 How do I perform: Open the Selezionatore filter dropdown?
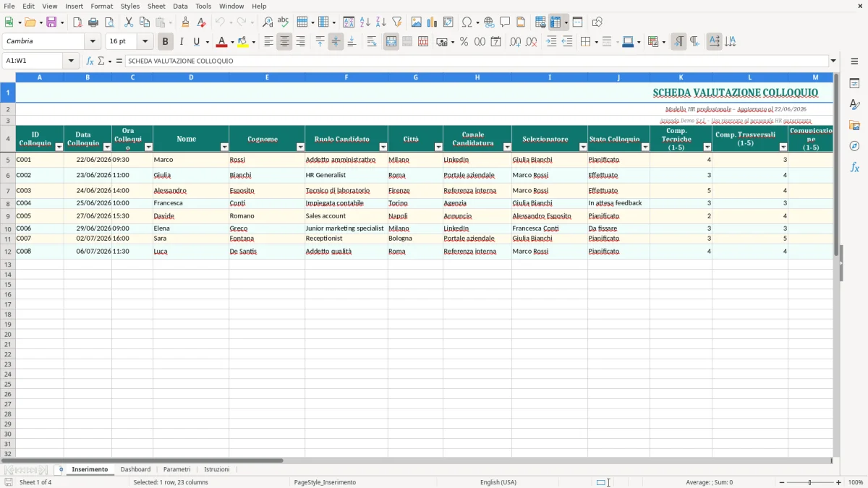click(583, 147)
